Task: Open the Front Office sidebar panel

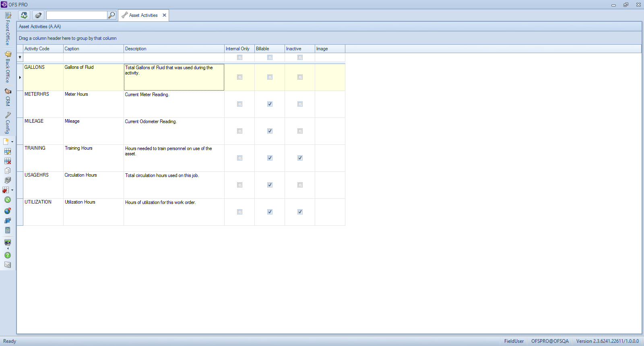Action: (x=8, y=29)
